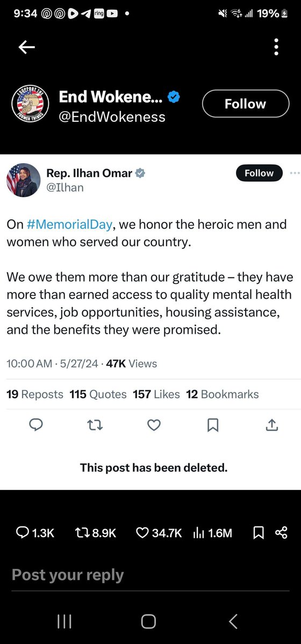
Task: Tap the share upload icon in embedded post
Action: click(x=272, y=425)
